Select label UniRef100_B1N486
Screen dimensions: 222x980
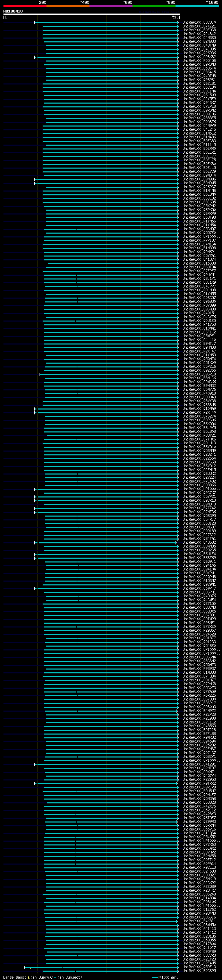pyautogui.click(x=199, y=137)
